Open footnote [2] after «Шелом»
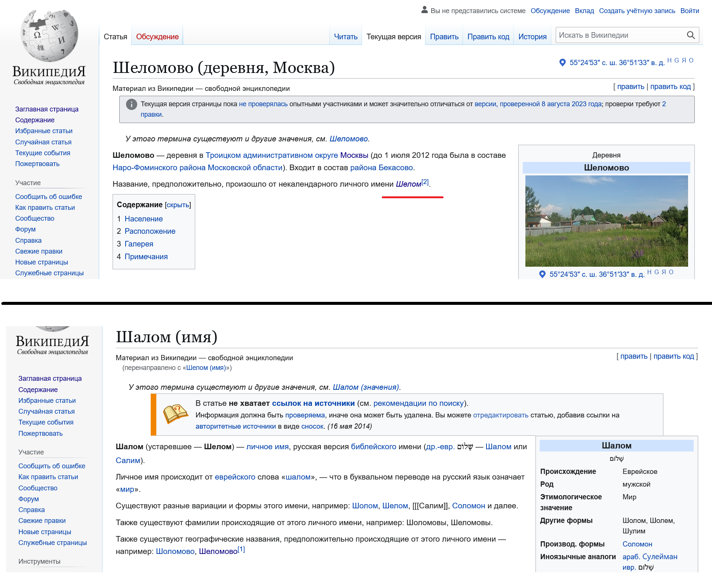Screen dimensions: 712x588 tap(425, 182)
